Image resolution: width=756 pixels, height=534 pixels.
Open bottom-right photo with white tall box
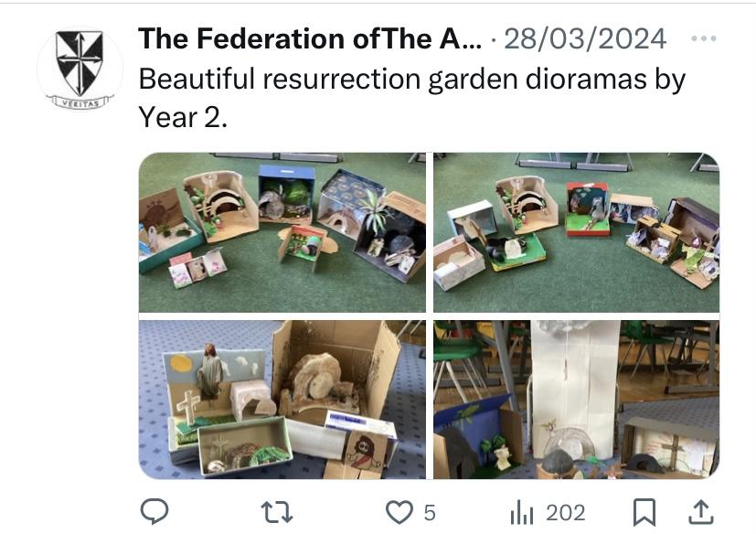click(x=576, y=400)
